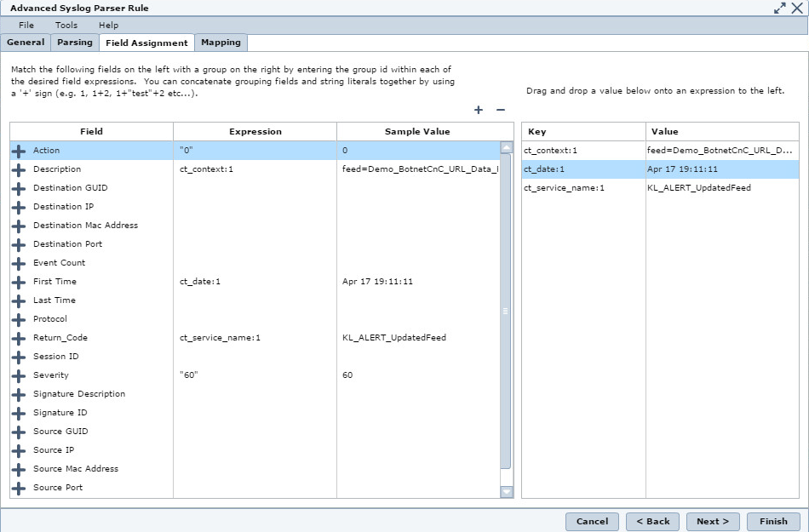809x532 pixels.
Task: Click the Finish button
Action: click(773, 521)
